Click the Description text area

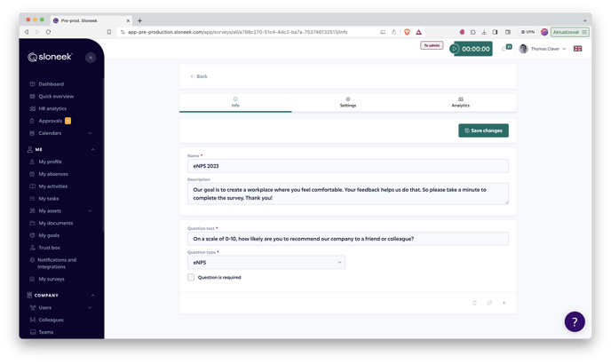347,194
